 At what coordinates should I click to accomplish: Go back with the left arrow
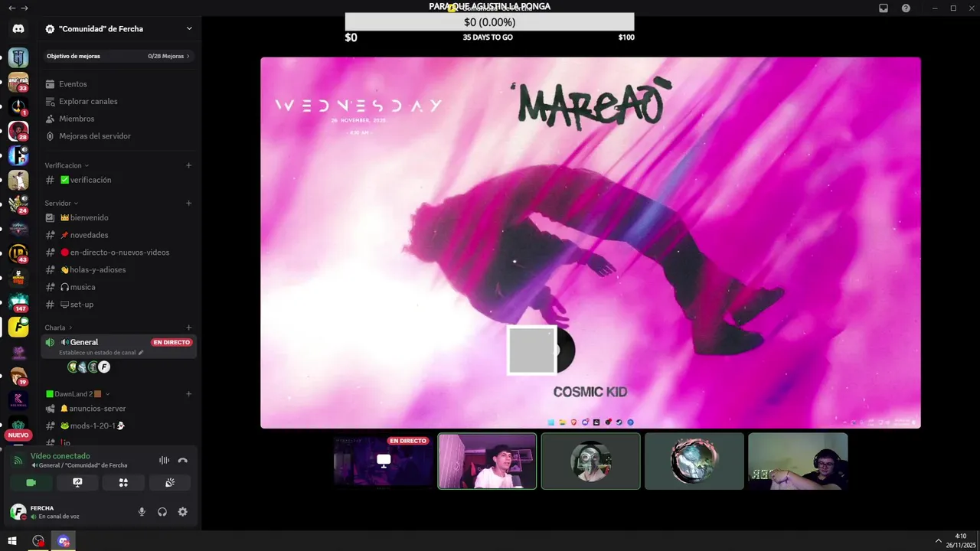click(11, 8)
